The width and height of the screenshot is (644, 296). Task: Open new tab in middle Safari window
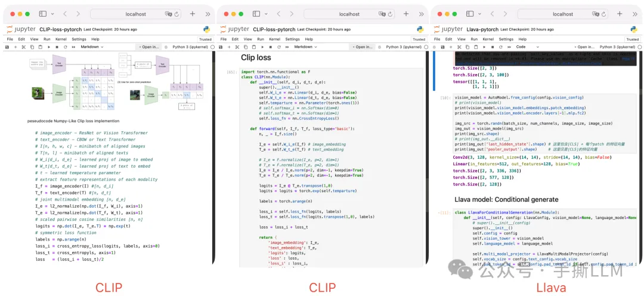click(406, 14)
